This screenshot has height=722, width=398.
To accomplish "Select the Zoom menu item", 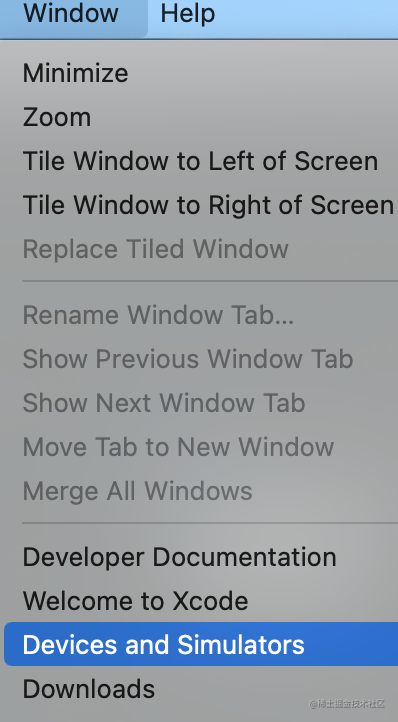I will (x=201, y=117).
